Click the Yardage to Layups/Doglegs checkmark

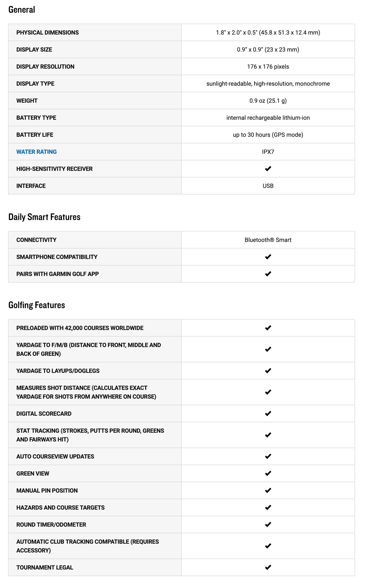tap(268, 371)
